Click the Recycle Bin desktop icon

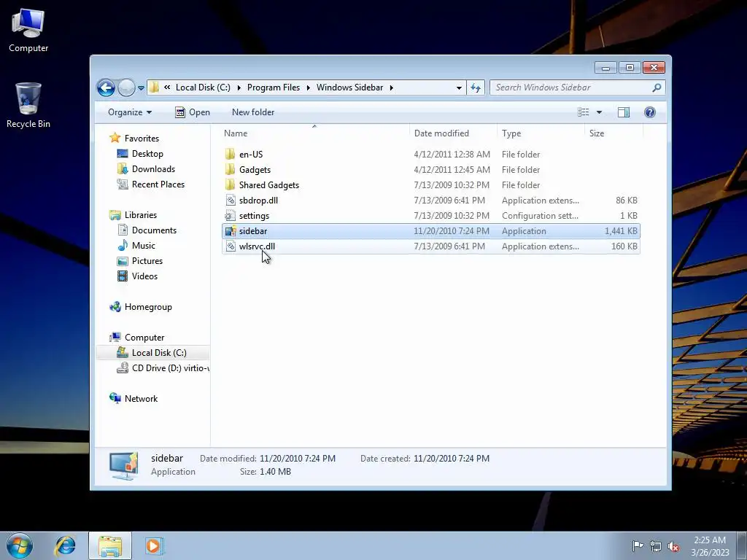(x=28, y=105)
